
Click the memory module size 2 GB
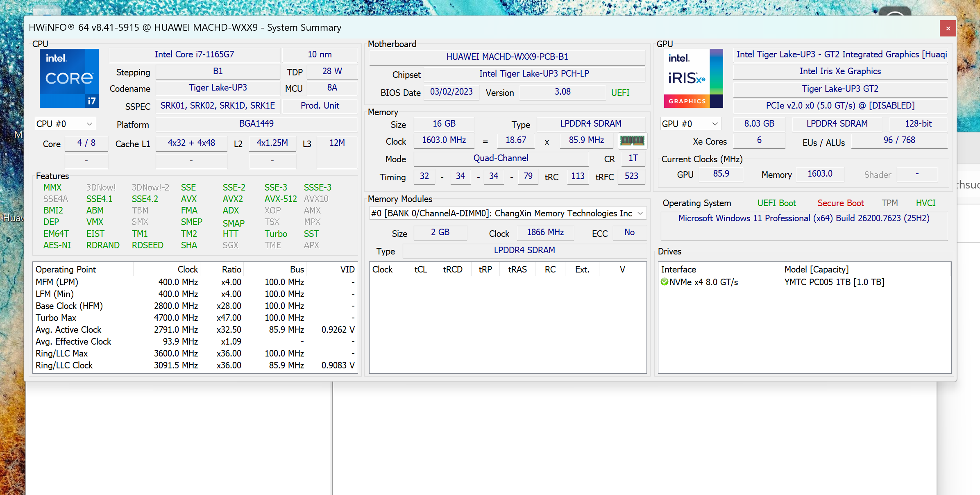(x=440, y=232)
